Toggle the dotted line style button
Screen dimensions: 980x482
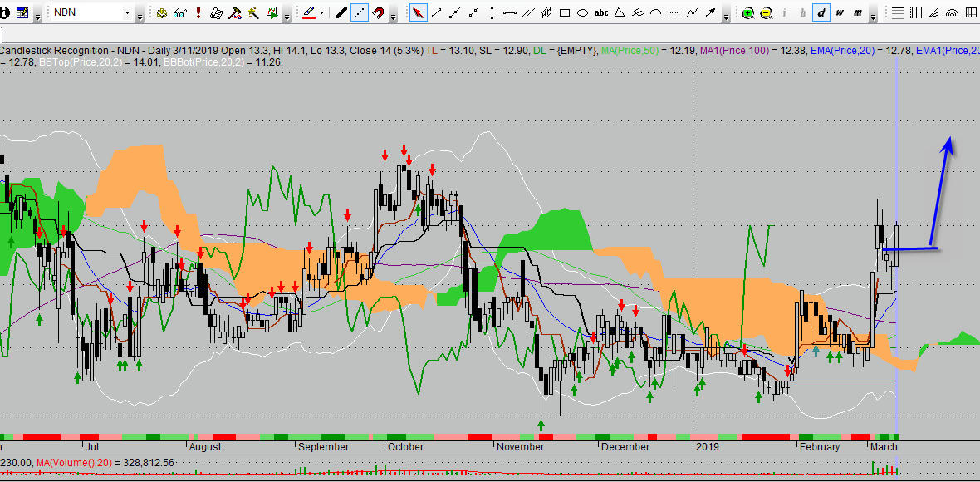(360, 12)
